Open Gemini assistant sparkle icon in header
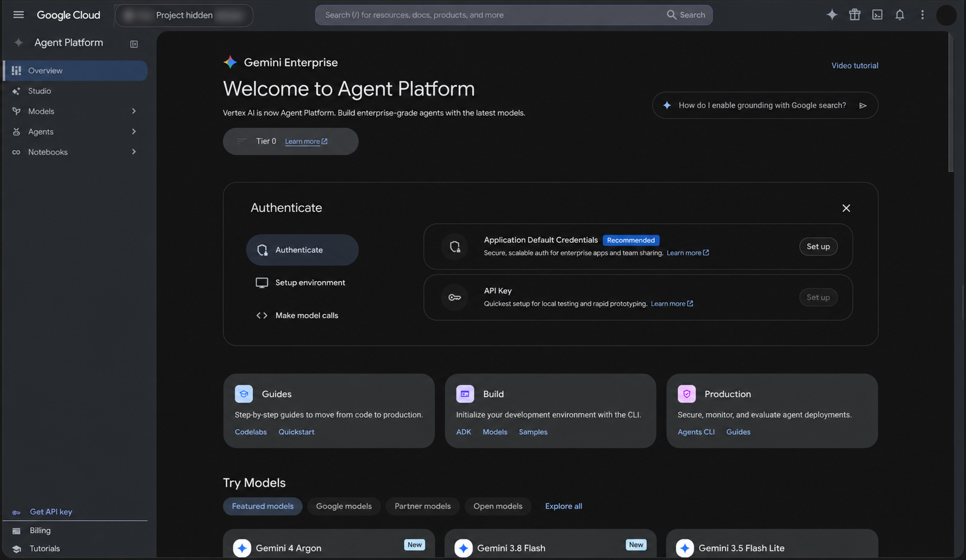This screenshot has height=560, width=966. pyautogui.click(x=832, y=15)
